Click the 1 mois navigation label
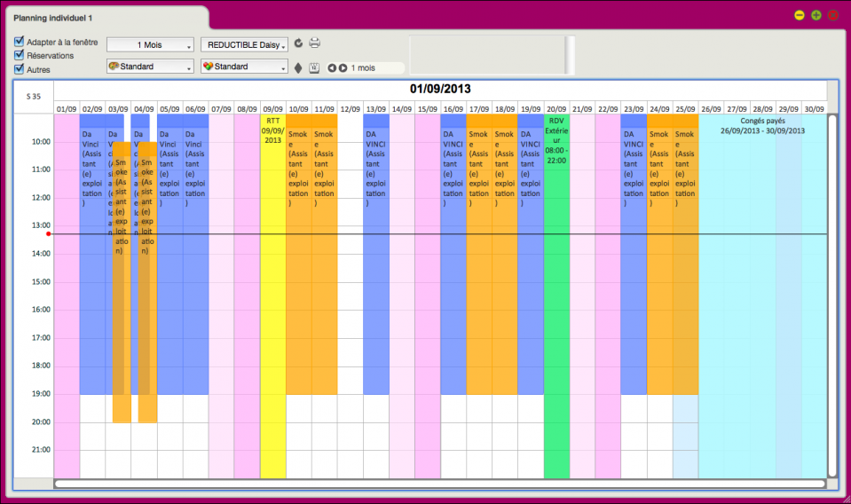This screenshot has height=504, width=851. [x=363, y=67]
